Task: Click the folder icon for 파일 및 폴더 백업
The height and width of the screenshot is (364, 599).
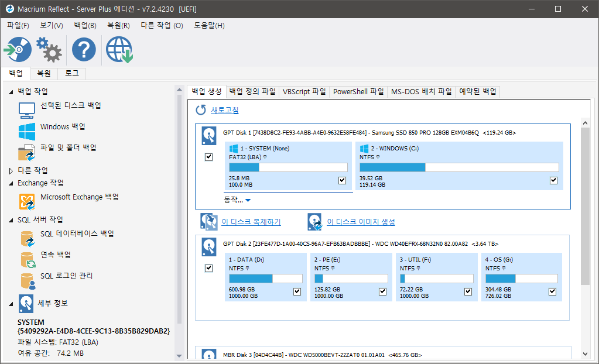Action: coord(27,152)
